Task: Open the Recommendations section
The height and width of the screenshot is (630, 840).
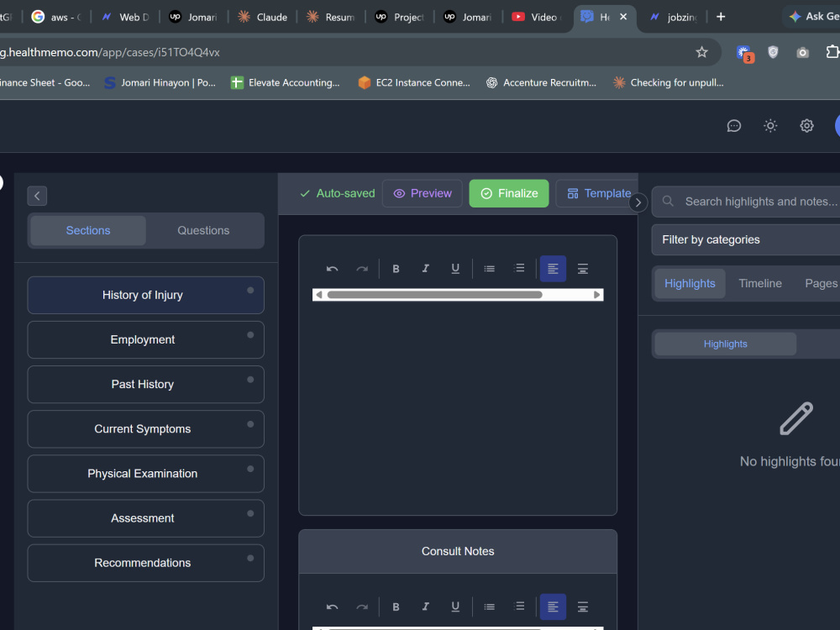Action: point(145,563)
